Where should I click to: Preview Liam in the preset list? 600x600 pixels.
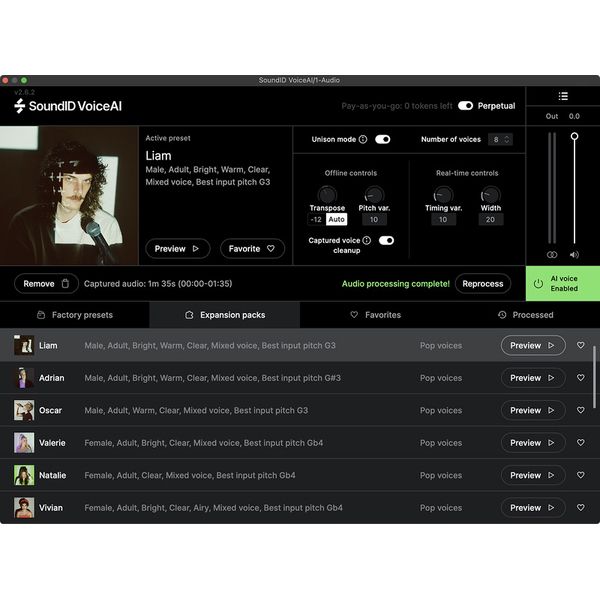click(x=533, y=345)
